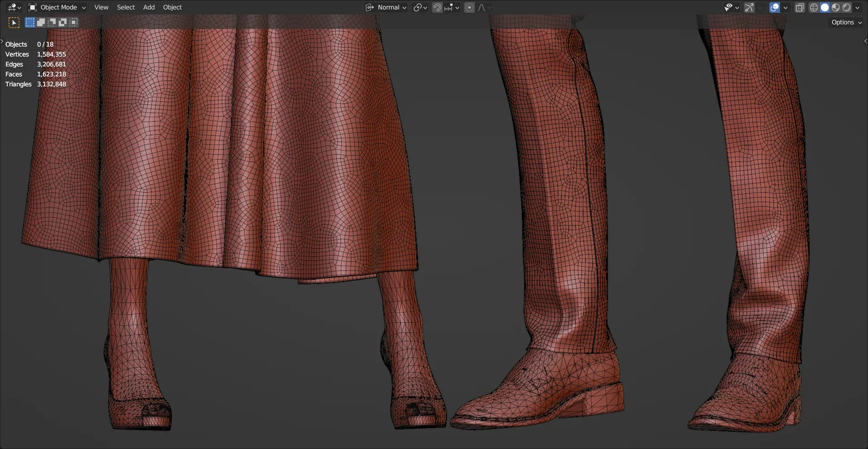Toggle the snap magnet icon

[437, 7]
